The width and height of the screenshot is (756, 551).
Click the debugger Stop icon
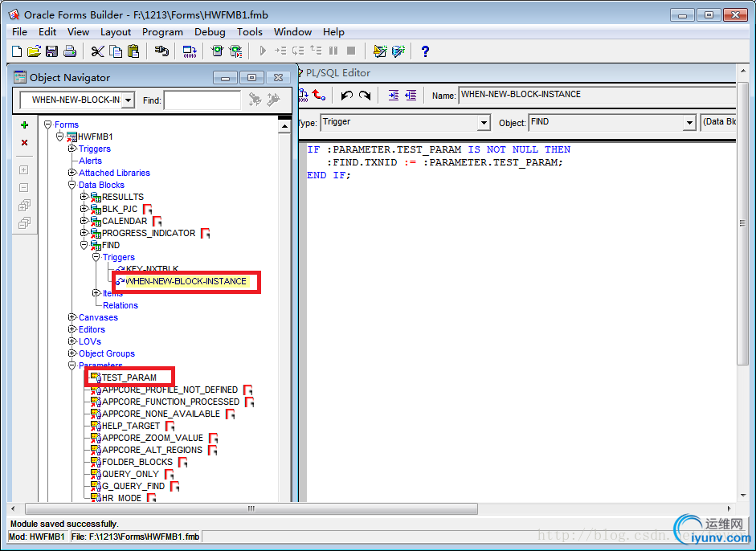tap(351, 51)
